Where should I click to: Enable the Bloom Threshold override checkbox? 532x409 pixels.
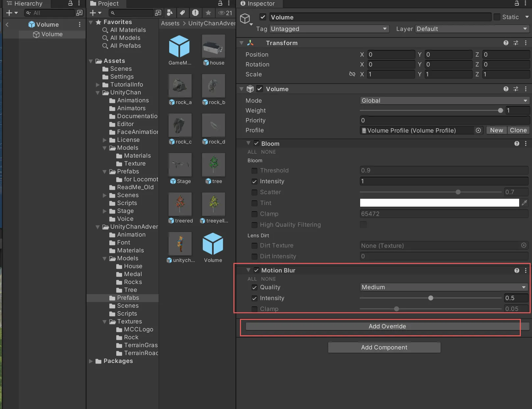[254, 170]
